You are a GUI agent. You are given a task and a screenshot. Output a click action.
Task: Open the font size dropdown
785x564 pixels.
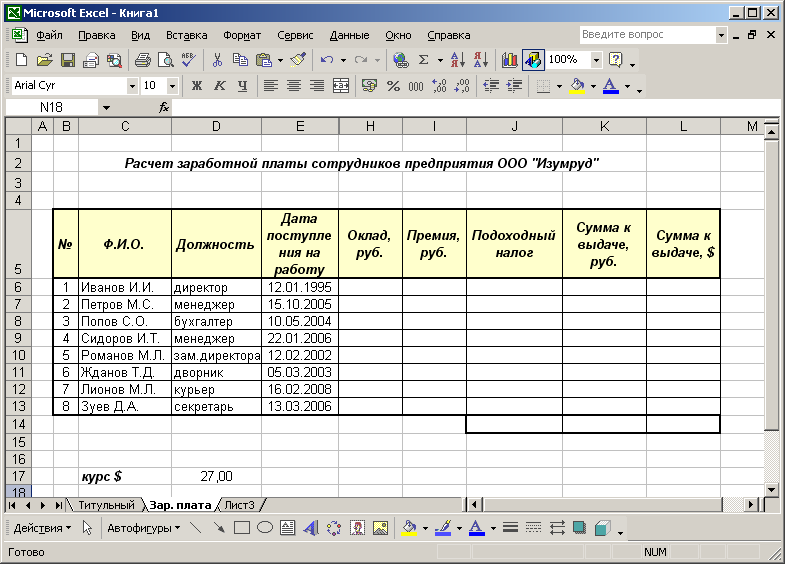pos(172,86)
